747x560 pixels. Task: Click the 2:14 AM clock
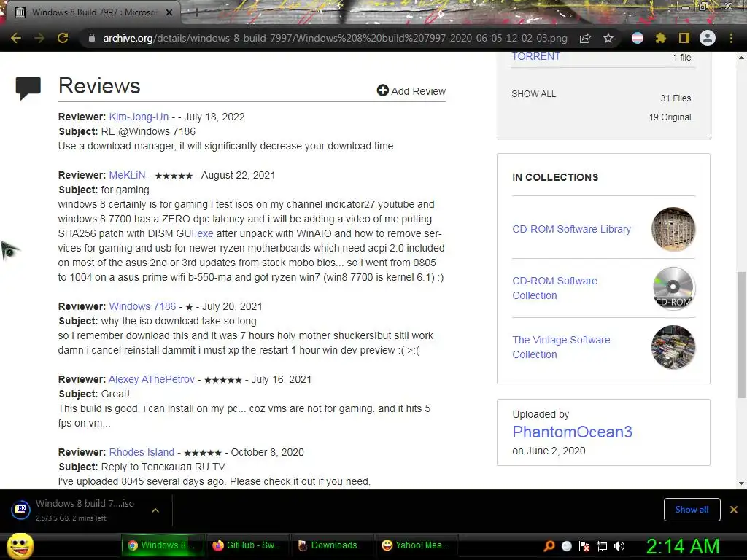click(683, 546)
